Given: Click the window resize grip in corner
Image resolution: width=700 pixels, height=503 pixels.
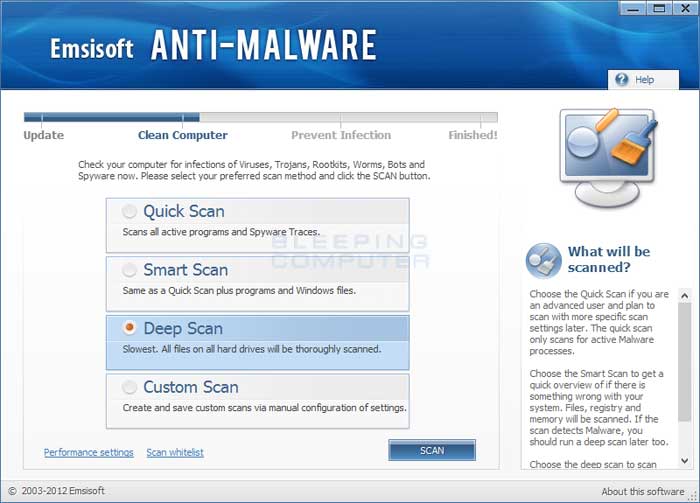Looking at the screenshot, I should [693, 495].
